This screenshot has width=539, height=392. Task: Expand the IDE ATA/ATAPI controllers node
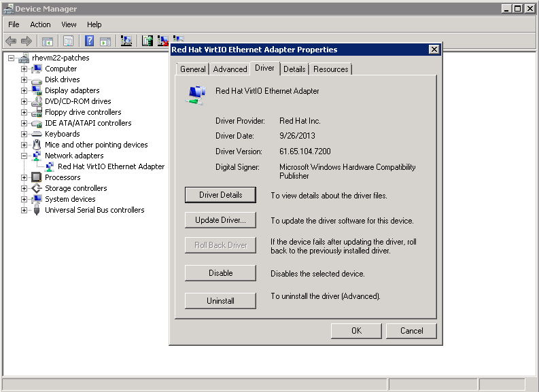coord(24,123)
